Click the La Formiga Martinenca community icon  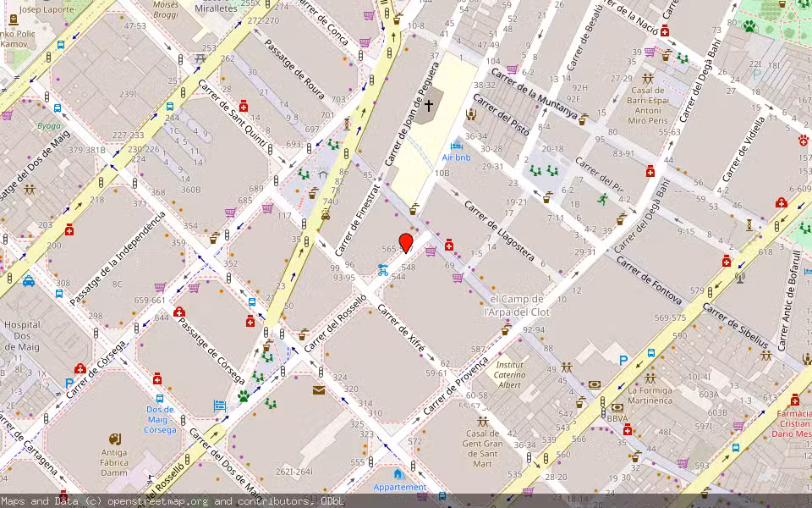[x=650, y=378]
